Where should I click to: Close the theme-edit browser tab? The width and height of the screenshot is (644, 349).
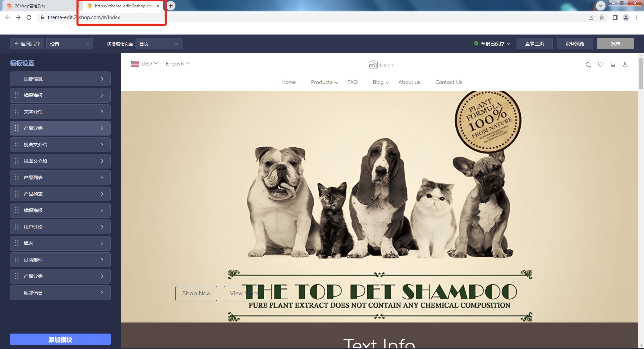pyautogui.click(x=158, y=6)
